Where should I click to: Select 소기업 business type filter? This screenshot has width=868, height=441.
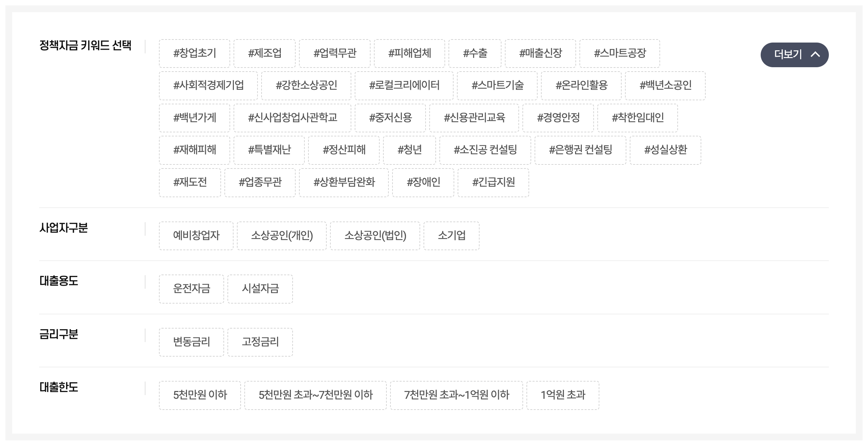451,236
